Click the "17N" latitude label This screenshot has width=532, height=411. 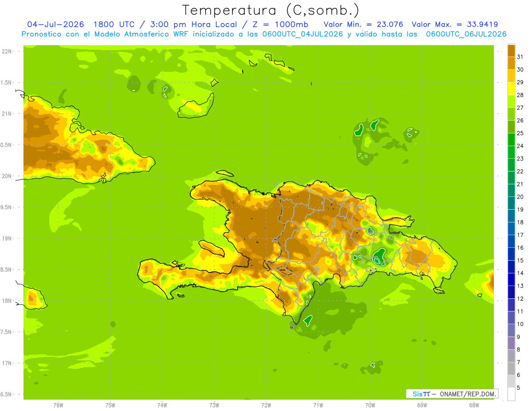6,363
